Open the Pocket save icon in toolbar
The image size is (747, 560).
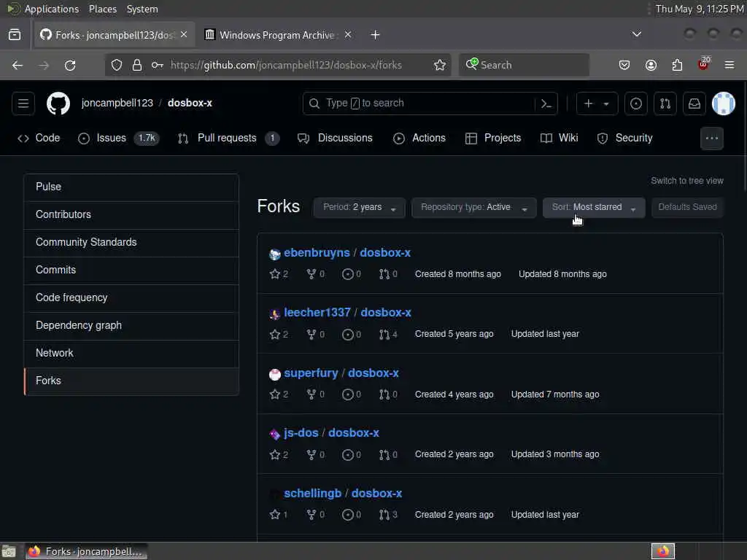pyautogui.click(x=624, y=65)
